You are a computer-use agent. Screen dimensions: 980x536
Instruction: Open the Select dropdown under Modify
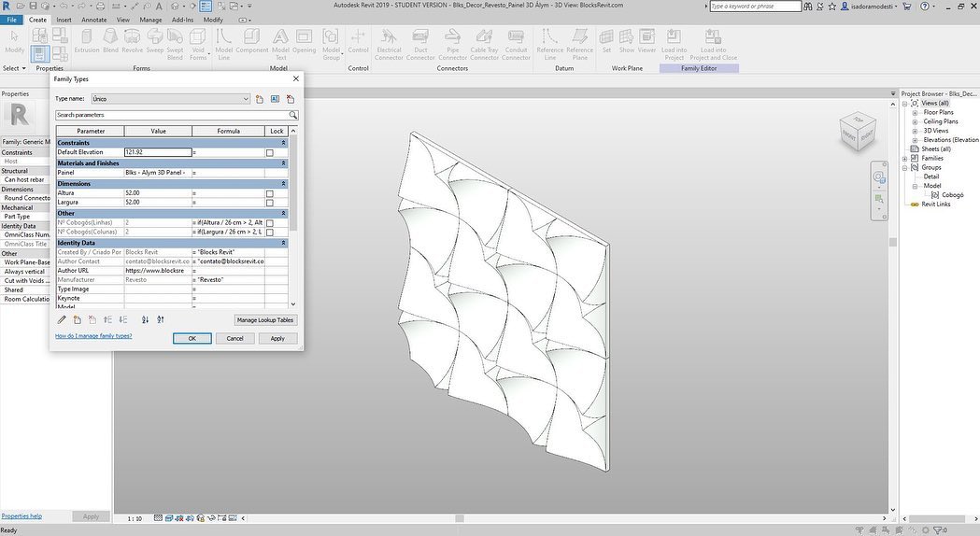[x=15, y=68]
